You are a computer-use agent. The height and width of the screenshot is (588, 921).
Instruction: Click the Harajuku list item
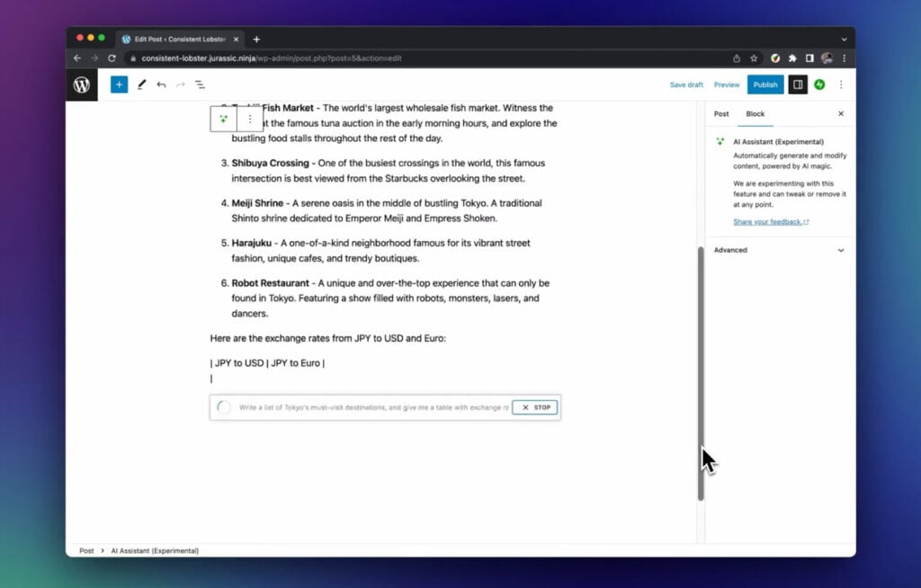[375, 251]
